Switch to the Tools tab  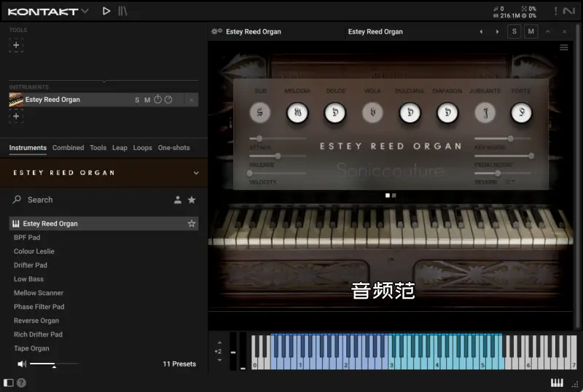point(98,148)
